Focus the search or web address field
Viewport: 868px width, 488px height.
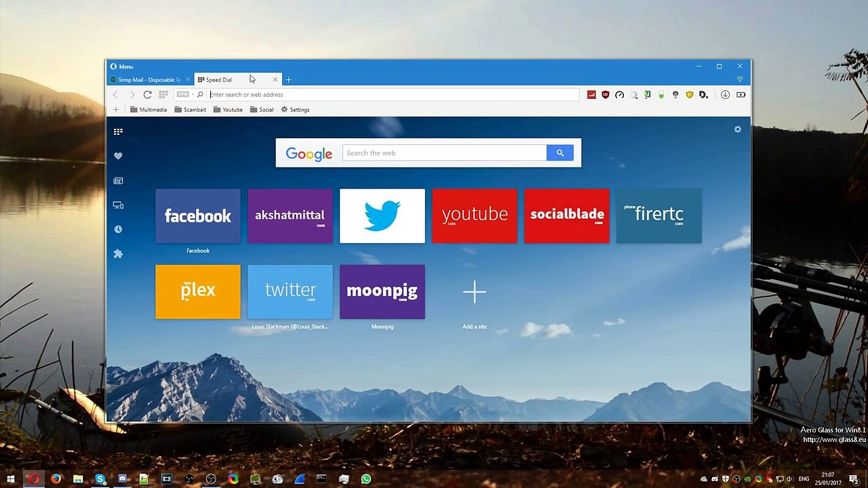[x=393, y=95]
